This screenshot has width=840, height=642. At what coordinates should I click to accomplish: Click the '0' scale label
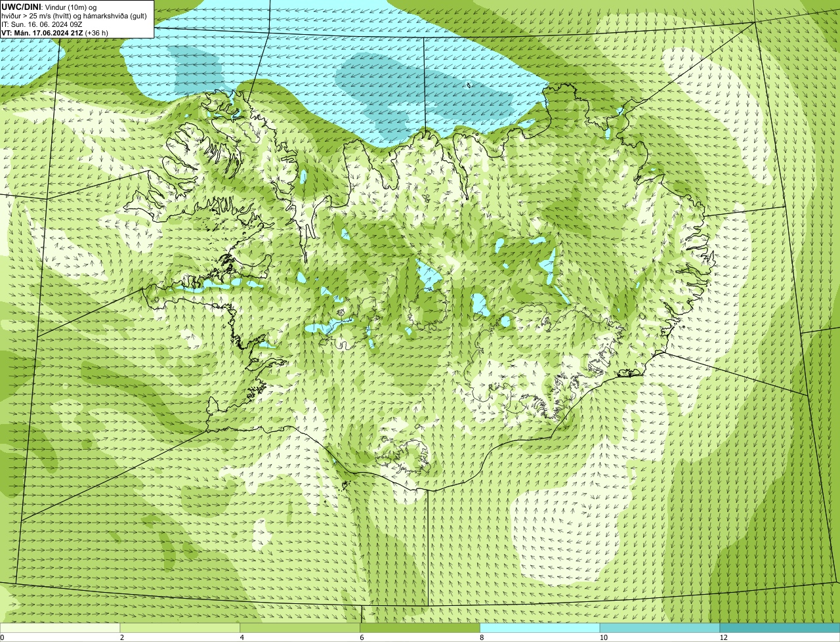pos(2,637)
